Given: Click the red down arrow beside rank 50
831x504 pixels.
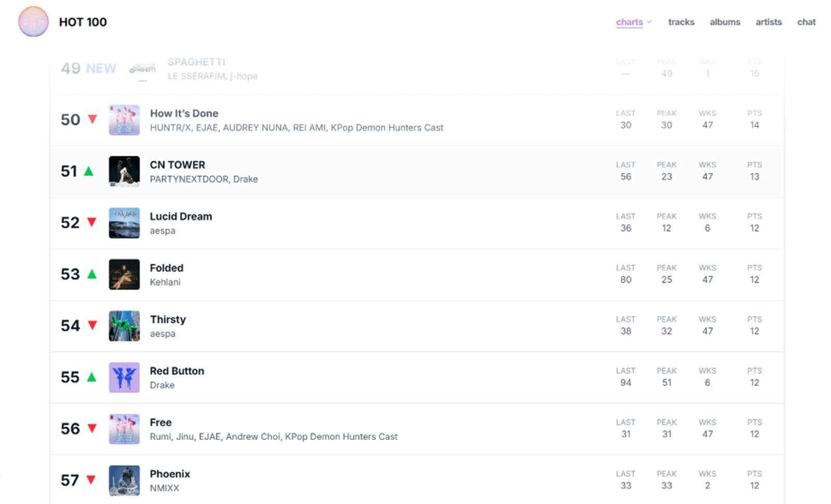Looking at the screenshot, I should click(92, 119).
